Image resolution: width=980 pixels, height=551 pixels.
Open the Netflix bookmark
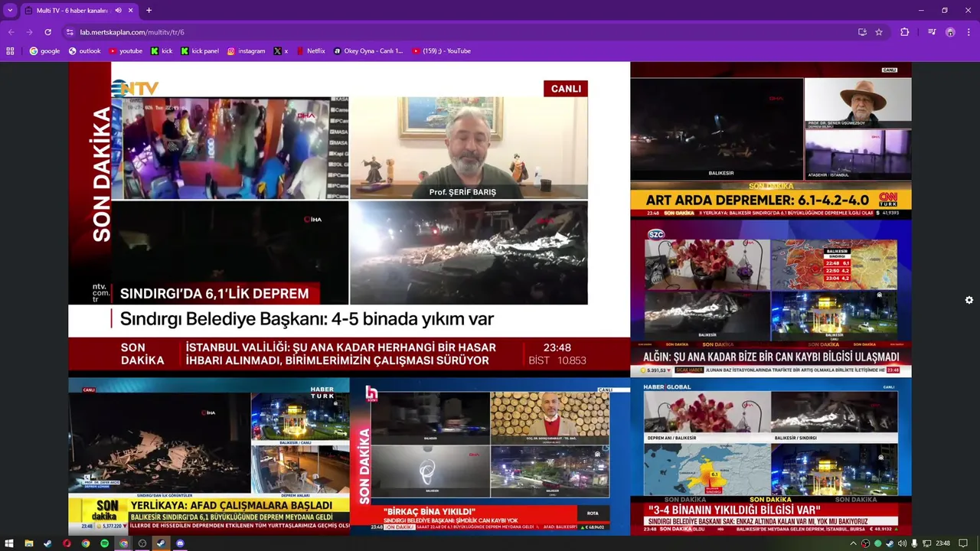[x=311, y=51]
